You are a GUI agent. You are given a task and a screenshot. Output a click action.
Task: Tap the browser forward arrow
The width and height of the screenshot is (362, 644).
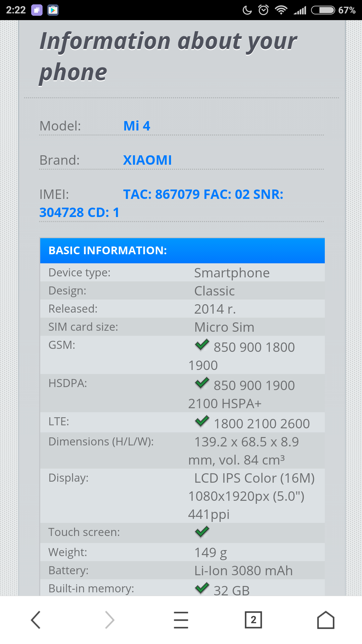(109, 620)
